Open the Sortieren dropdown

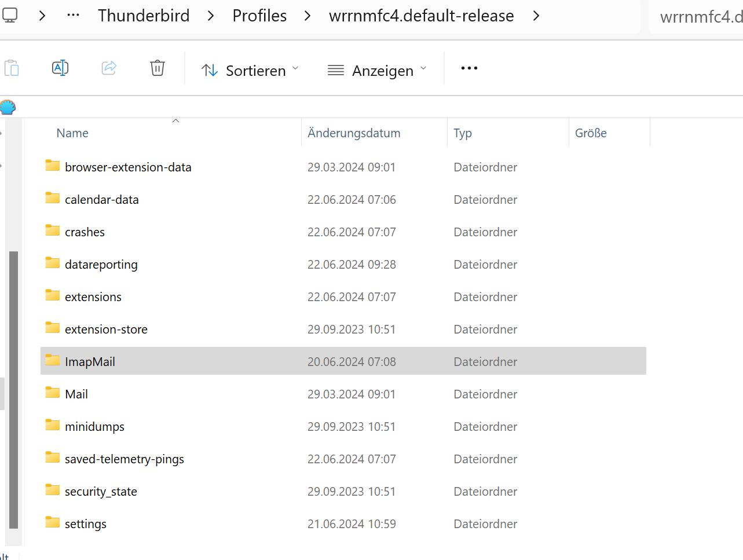250,71
